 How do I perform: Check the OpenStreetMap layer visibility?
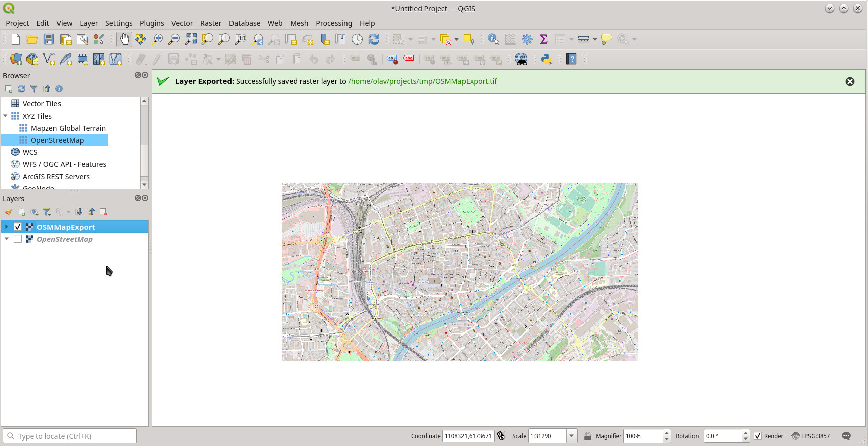click(x=18, y=239)
